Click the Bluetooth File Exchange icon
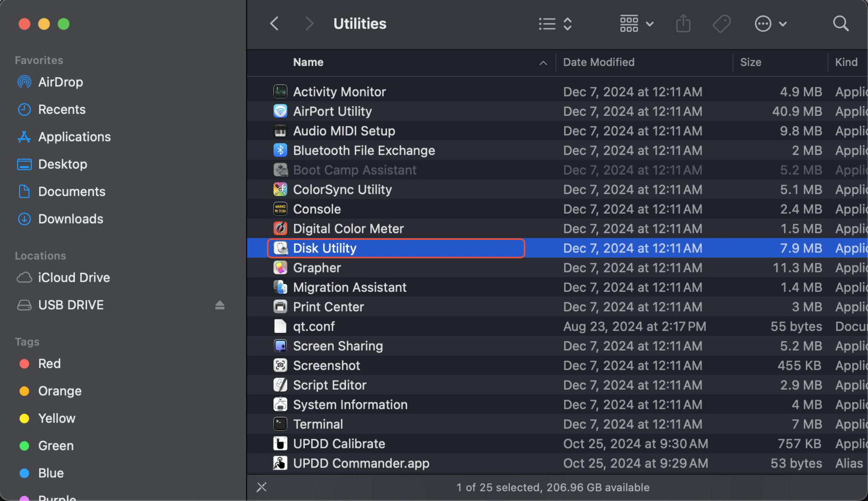Viewport: 868px width, 501px height. pos(280,151)
